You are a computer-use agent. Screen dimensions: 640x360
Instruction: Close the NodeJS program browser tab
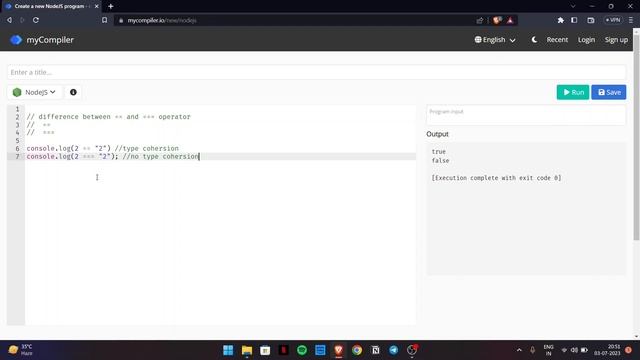point(96,6)
